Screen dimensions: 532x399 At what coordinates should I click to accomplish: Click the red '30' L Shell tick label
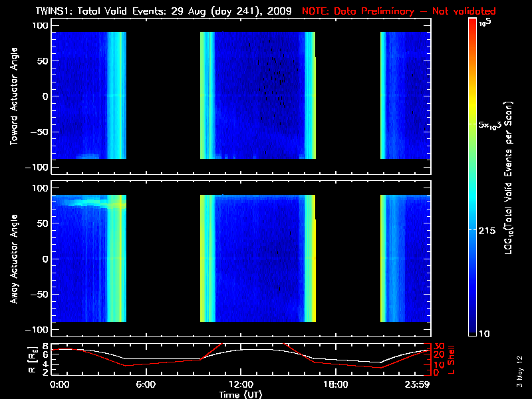pos(439,346)
